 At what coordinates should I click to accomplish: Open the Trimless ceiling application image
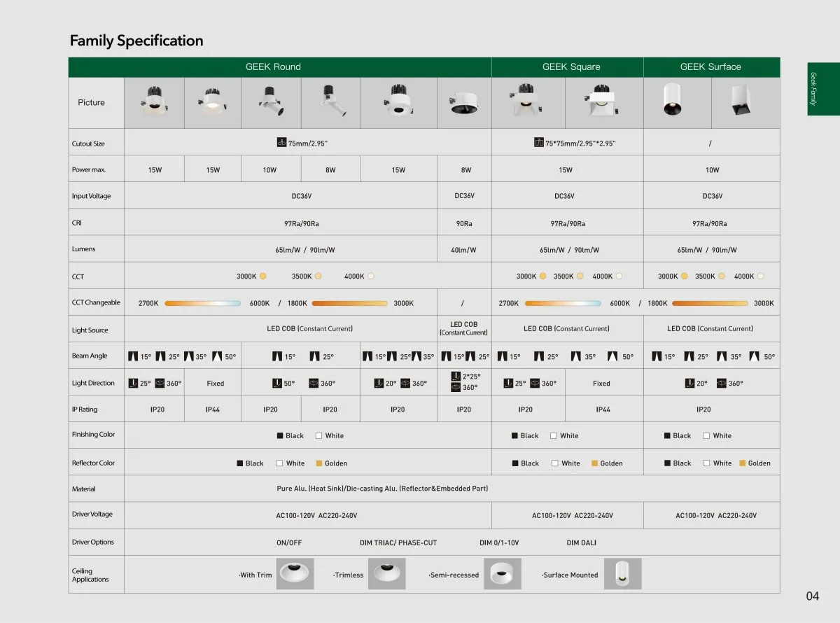point(386,574)
